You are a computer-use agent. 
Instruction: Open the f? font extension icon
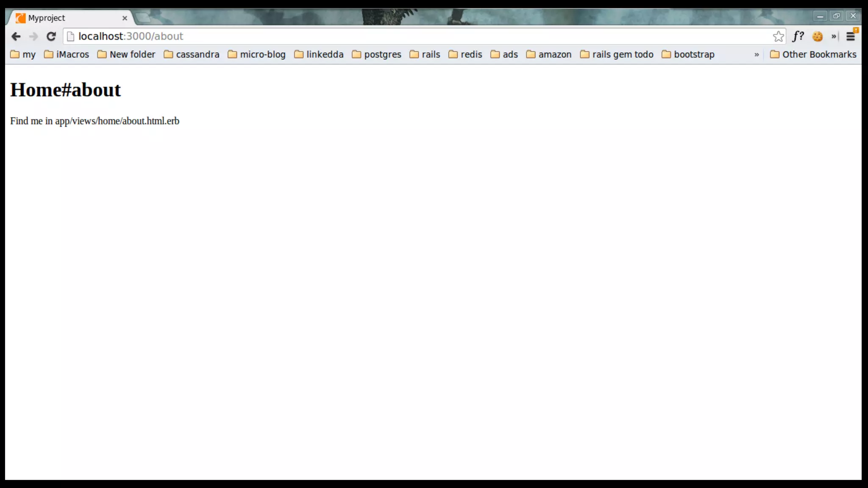[x=798, y=36]
